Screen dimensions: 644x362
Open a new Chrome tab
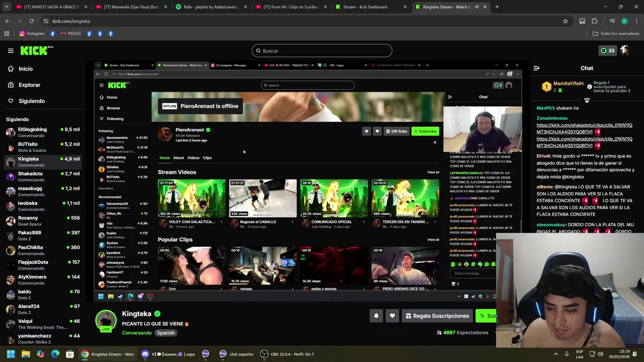click(497, 7)
